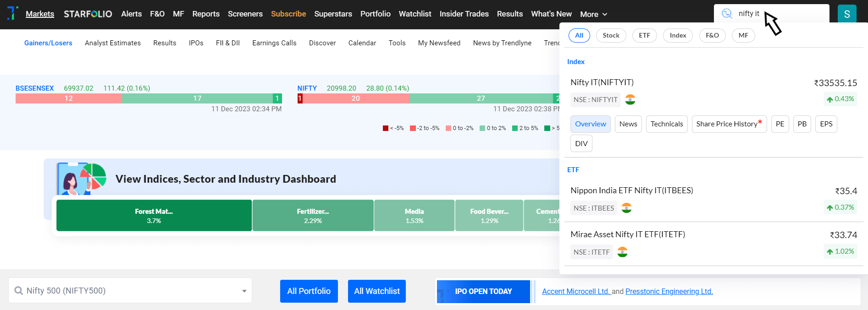Click India flag icon beside NSE:NIFTYIT
This screenshot has height=310, width=868.
click(x=630, y=99)
